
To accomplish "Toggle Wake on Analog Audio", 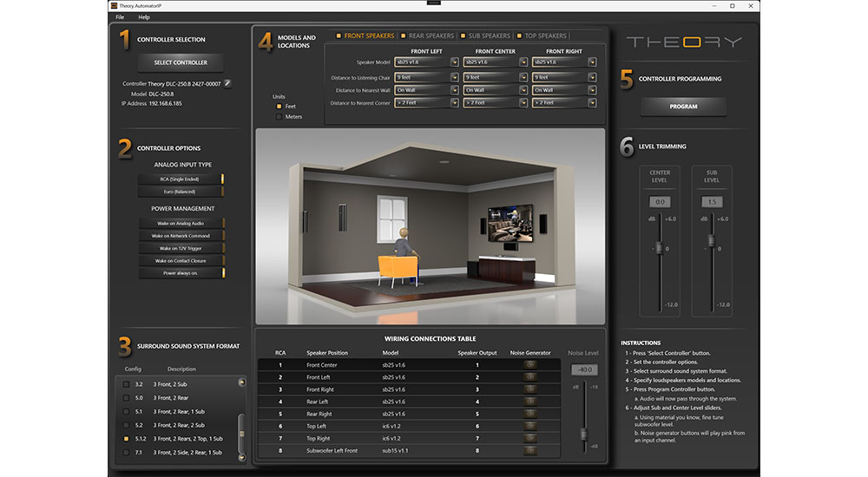I will click(x=181, y=223).
